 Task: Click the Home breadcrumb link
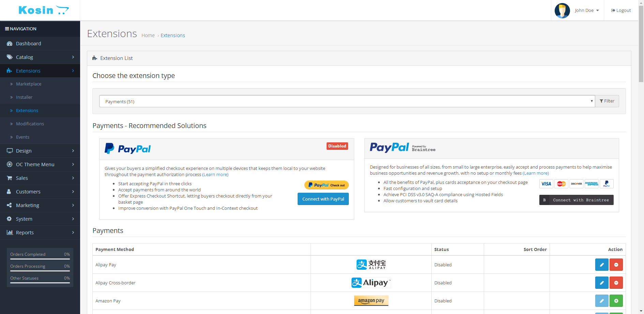148,35
